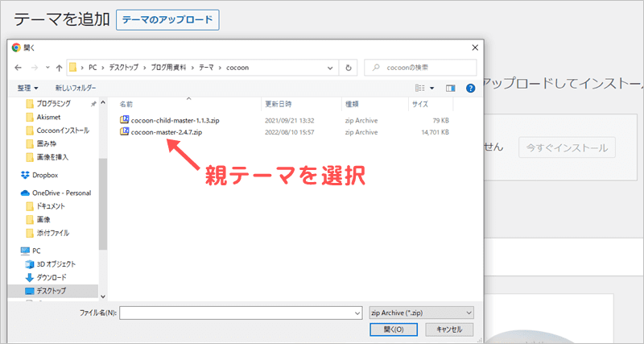Screen dimensions: 644x344
Task: Click the back navigation arrow
Action: point(18,68)
